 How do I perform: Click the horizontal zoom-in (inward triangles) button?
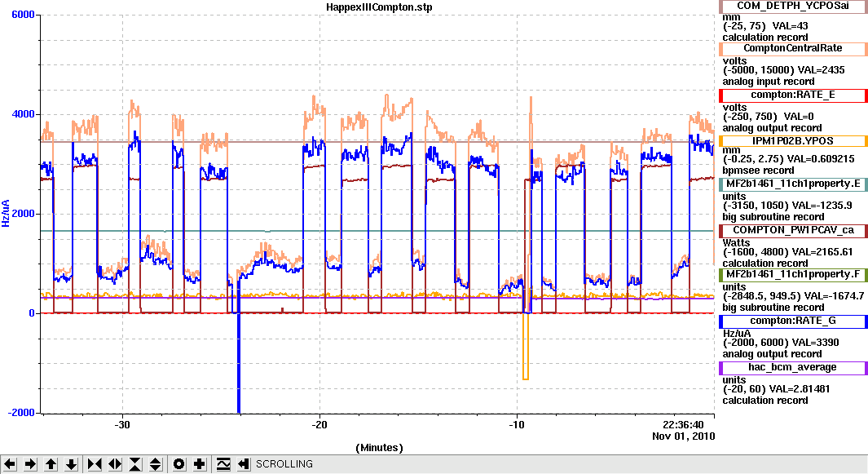(x=95, y=464)
